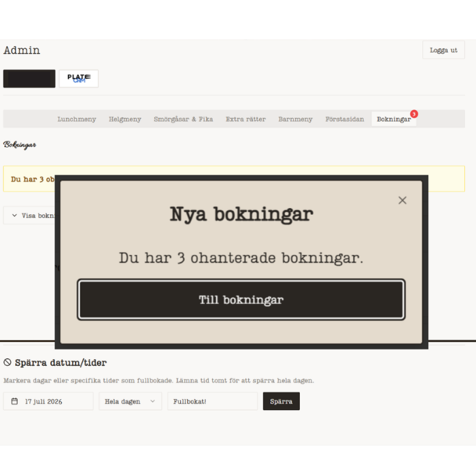Click the calendar icon in date field
Screen dimensions: 476x476
(14, 401)
